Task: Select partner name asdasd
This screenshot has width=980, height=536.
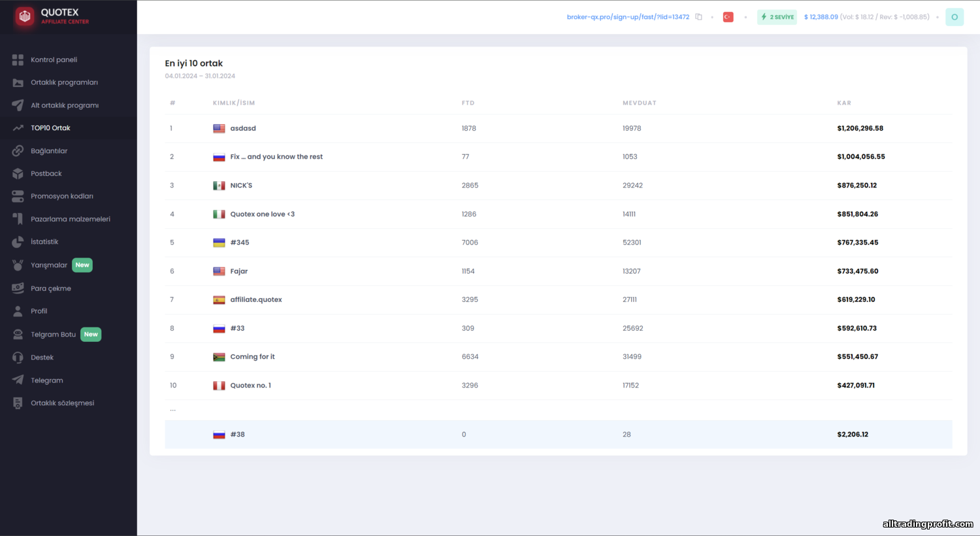Action: point(243,129)
